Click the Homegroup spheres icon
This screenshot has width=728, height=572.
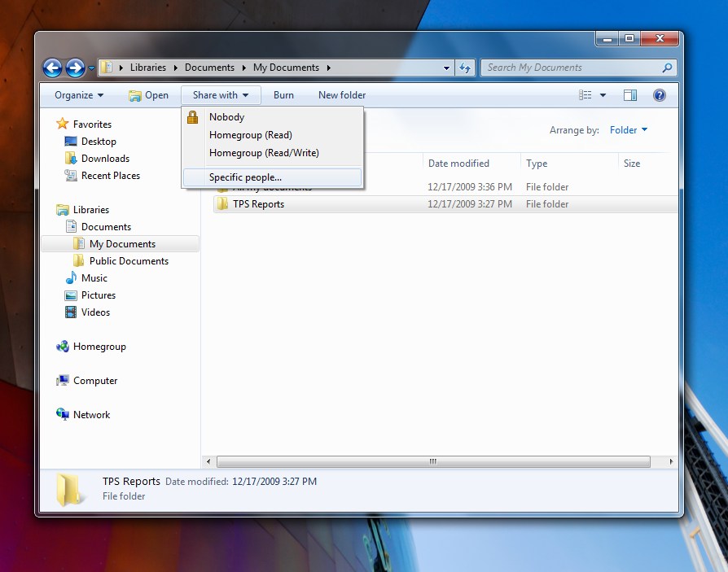point(62,347)
